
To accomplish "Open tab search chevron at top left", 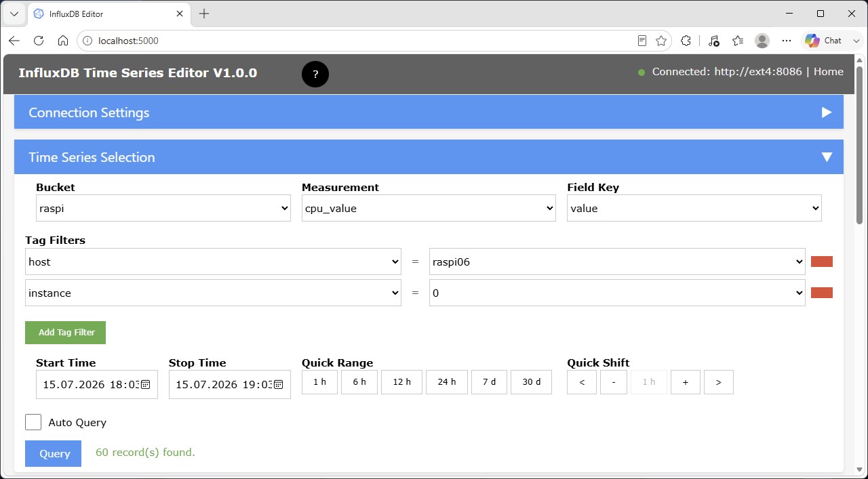I will pyautogui.click(x=14, y=14).
